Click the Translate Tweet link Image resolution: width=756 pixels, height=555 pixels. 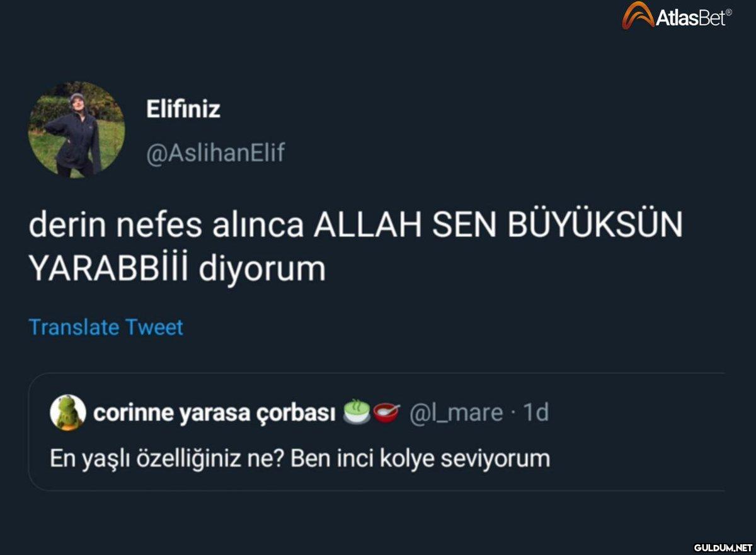point(106,328)
